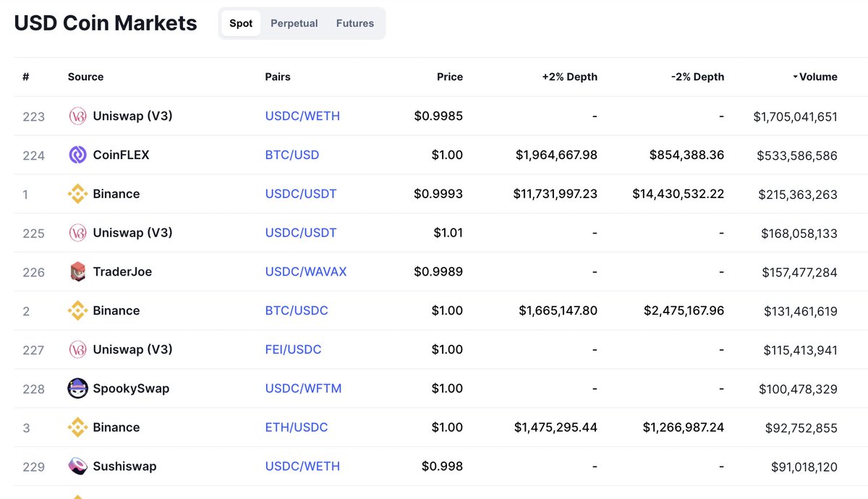This screenshot has height=499, width=868.
Task: Click the USD Coin Markets heading
Action: click(106, 23)
